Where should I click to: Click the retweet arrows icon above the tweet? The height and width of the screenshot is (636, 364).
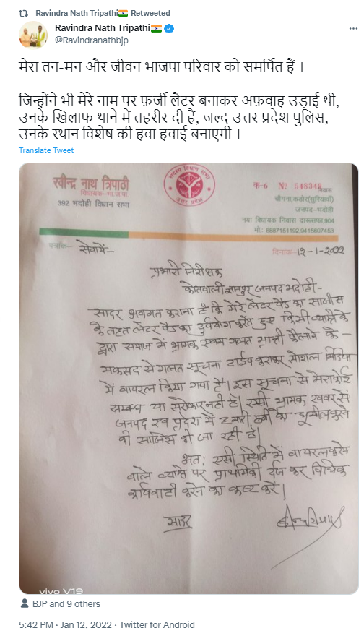[x=23, y=13]
